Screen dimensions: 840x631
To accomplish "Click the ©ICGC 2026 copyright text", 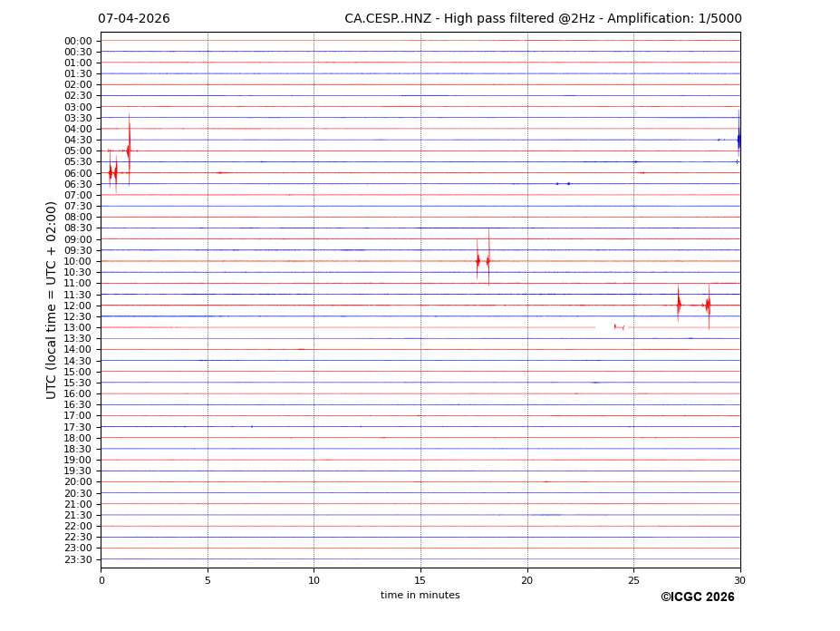I will pyautogui.click(x=697, y=597).
